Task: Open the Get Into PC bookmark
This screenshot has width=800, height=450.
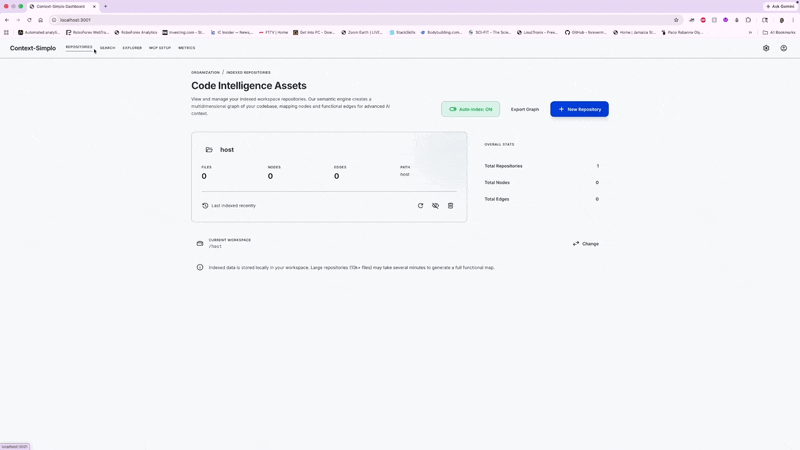Action: tap(314, 32)
